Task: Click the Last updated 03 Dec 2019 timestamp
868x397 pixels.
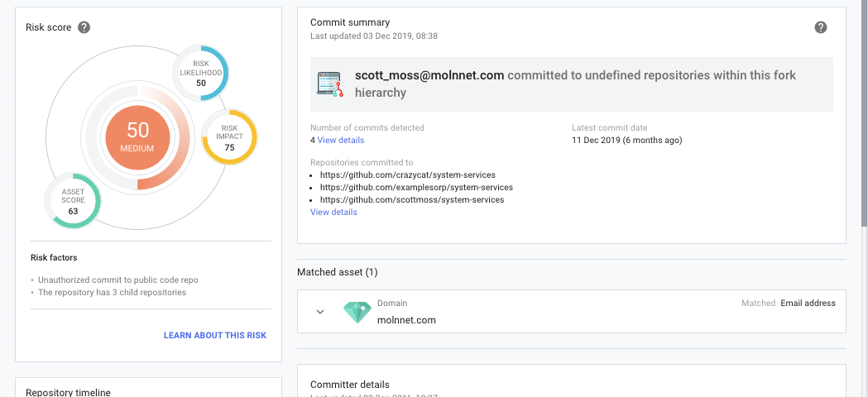Action: [x=374, y=36]
